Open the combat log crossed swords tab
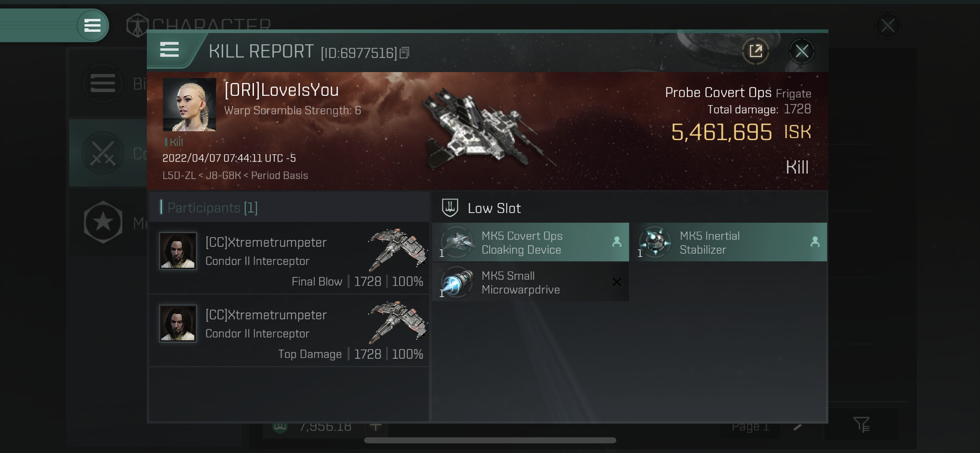This screenshot has width=980, height=453. [x=103, y=153]
